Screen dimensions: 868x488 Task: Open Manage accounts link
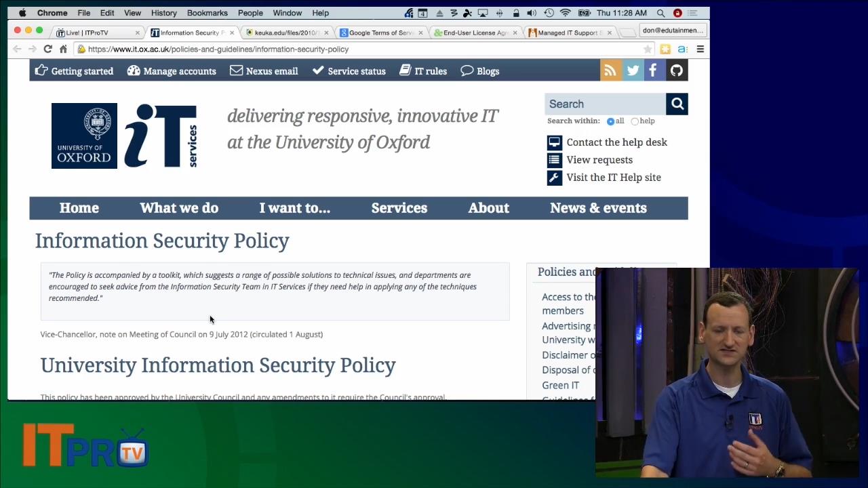coord(172,70)
